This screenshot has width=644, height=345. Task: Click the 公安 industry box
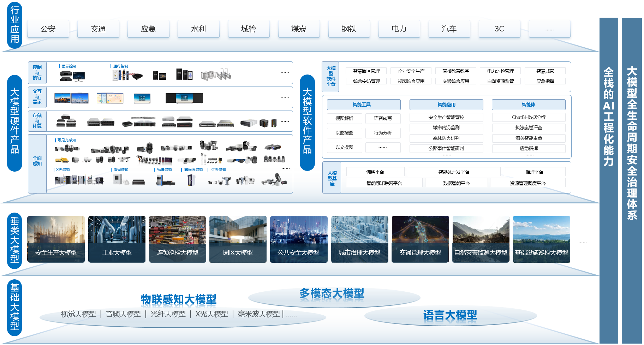[48, 29]
